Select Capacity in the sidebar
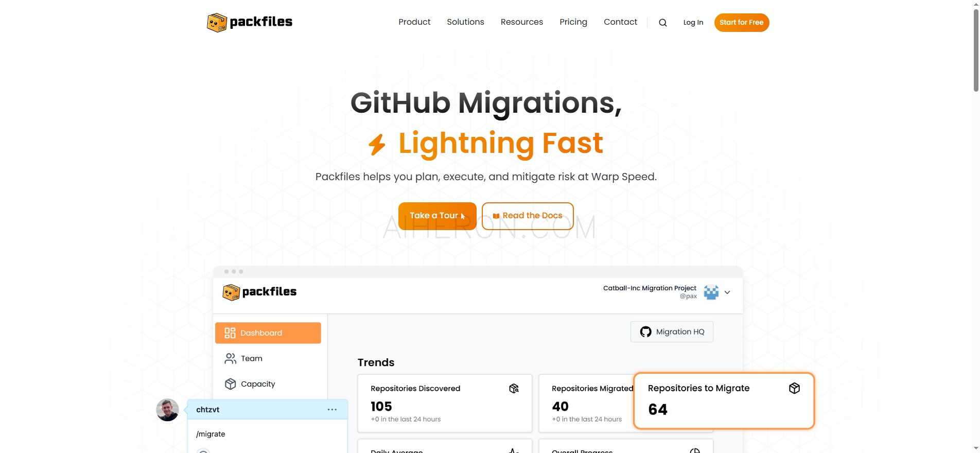Screen dimensions: 980x453 (x=268, y=384)
